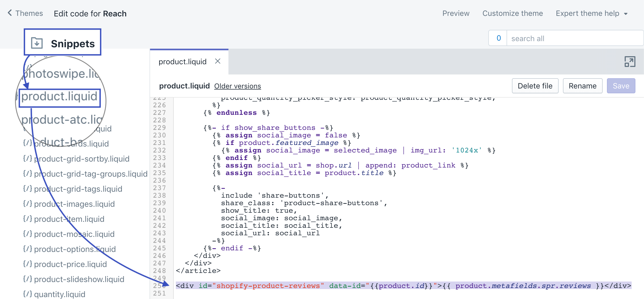Click the search all input field
Image resolution: width=644 pixels, height=299 pixels.
point(575,38)
